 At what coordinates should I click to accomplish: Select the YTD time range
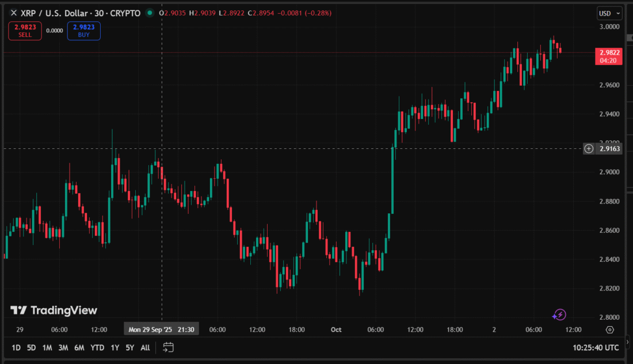pos(97,347)
